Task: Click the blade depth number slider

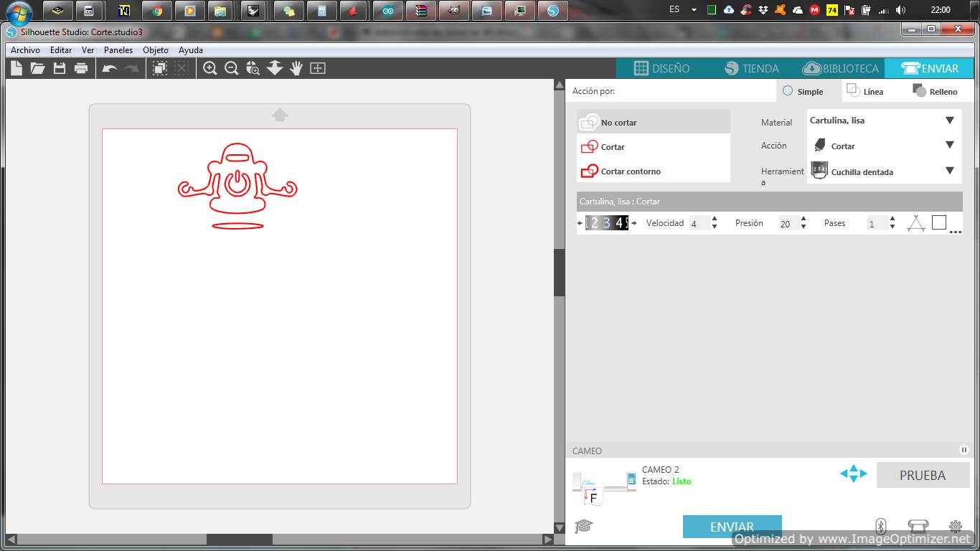Action: 607,223
